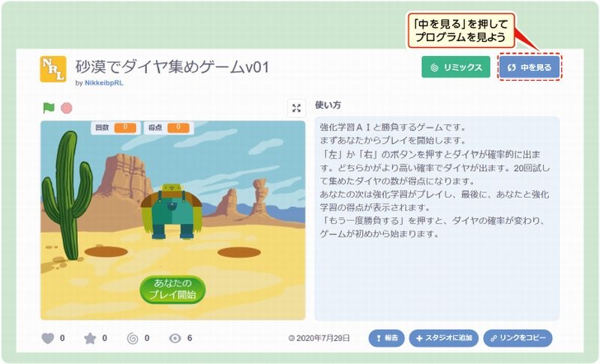Click the green robot character sprite
Image resolution: width=600 pixels, height=364 pixels.
click(172, 211)
